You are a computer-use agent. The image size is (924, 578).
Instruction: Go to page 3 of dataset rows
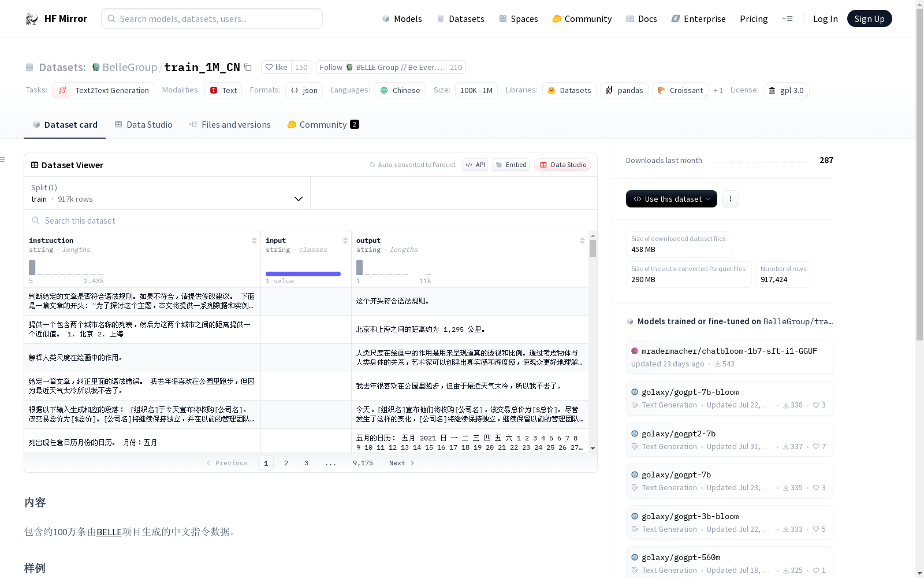point(306,463)
